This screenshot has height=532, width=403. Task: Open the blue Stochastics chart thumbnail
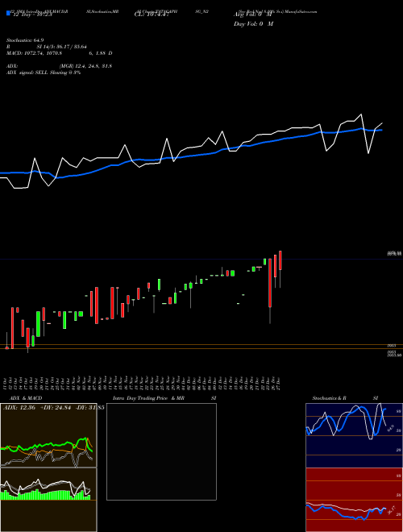(x=354, y=435)
